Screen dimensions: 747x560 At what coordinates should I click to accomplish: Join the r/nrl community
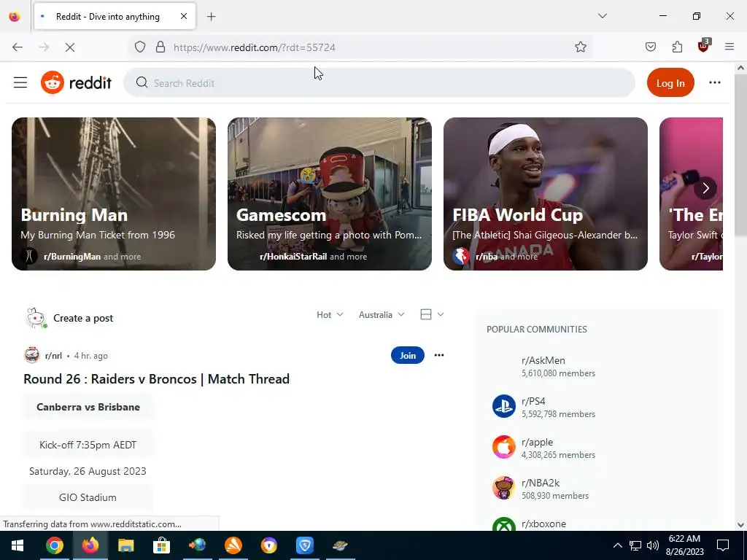tap(407, 355)
